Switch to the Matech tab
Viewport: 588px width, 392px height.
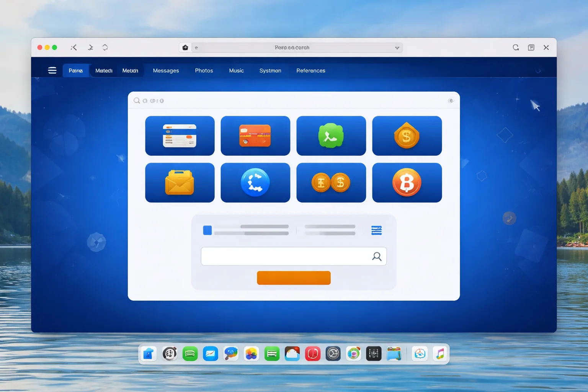coord(104,70)
